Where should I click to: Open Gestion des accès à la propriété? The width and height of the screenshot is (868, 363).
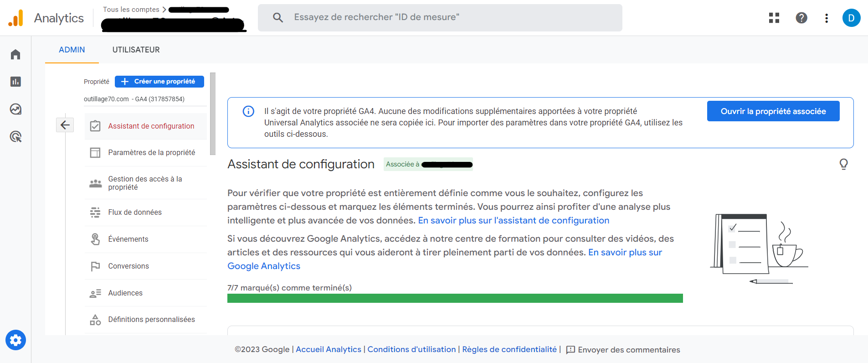(x=146, y=183)
